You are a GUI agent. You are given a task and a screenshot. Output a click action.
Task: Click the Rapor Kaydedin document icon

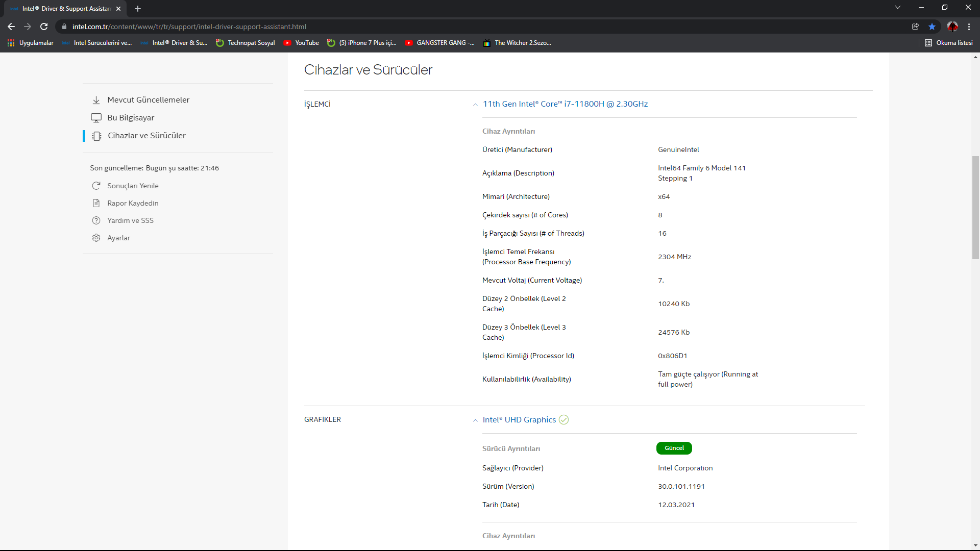pyautogui.click(x=96, y=203)
